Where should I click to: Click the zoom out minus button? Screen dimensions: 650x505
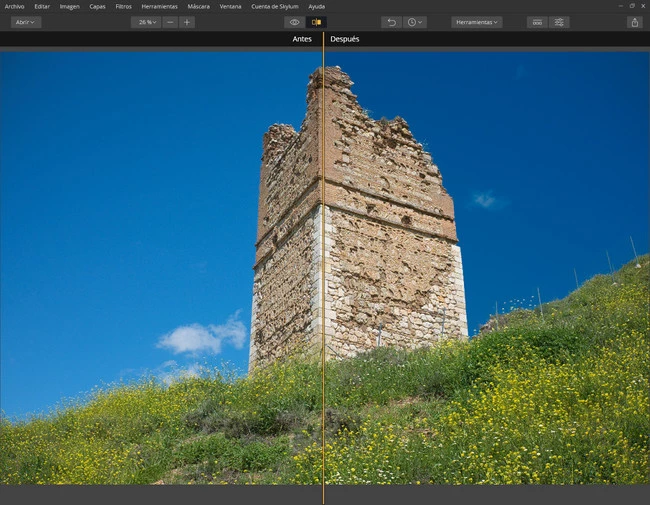tap(170, 22)
